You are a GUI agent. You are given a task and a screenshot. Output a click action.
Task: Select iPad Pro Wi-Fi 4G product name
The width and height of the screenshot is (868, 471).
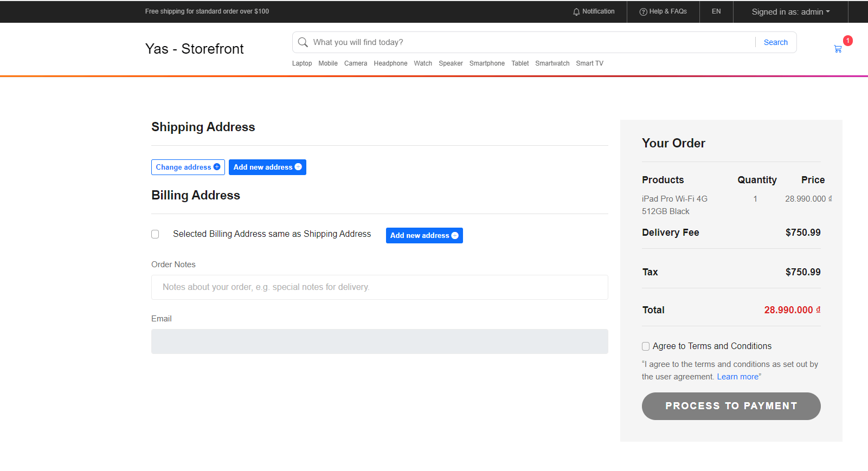[675, 205]
